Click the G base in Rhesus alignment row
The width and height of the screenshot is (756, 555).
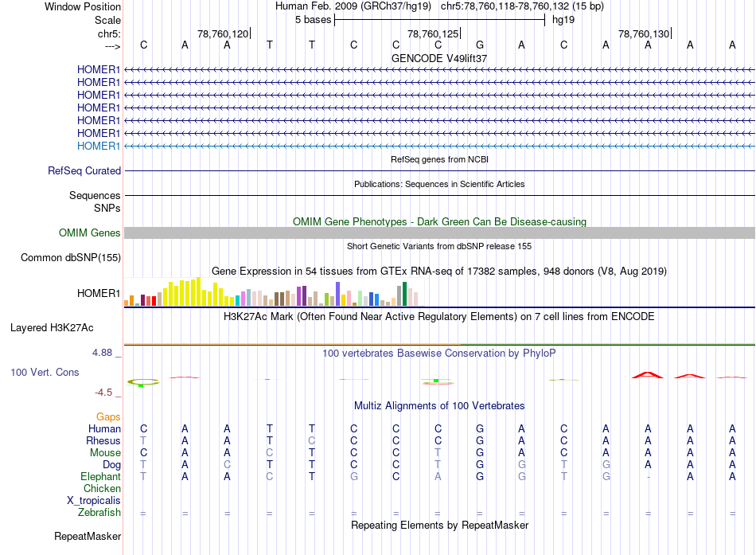[480, 440]
